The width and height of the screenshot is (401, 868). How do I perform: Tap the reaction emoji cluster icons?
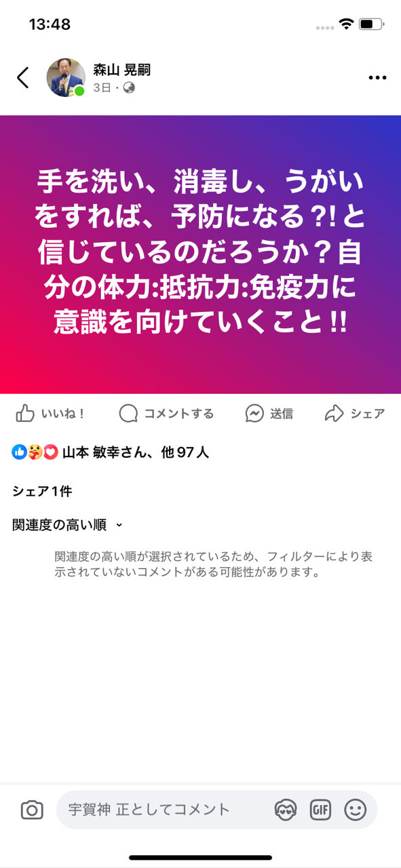(x=35, y=452)
